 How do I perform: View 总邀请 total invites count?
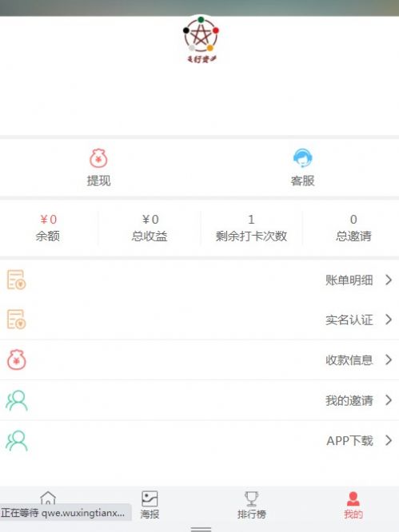pyautogui.click(x=353, y=228)
